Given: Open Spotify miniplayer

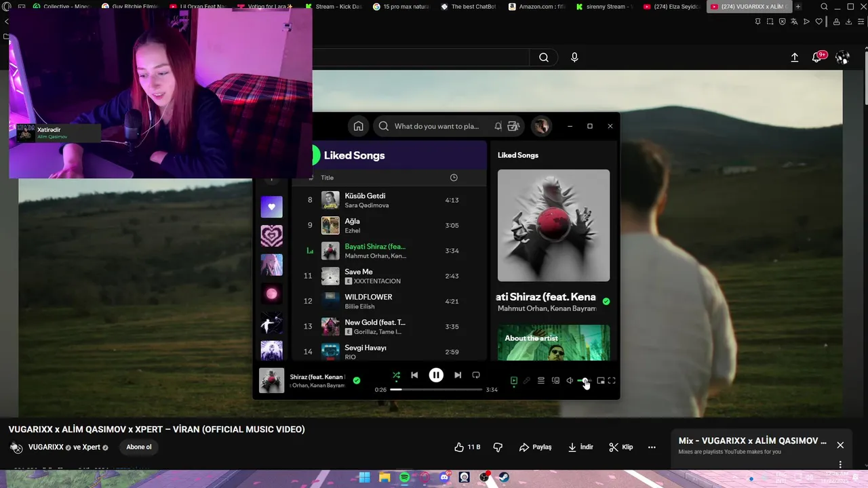Looking at the screenshot, I should [601, 381].
